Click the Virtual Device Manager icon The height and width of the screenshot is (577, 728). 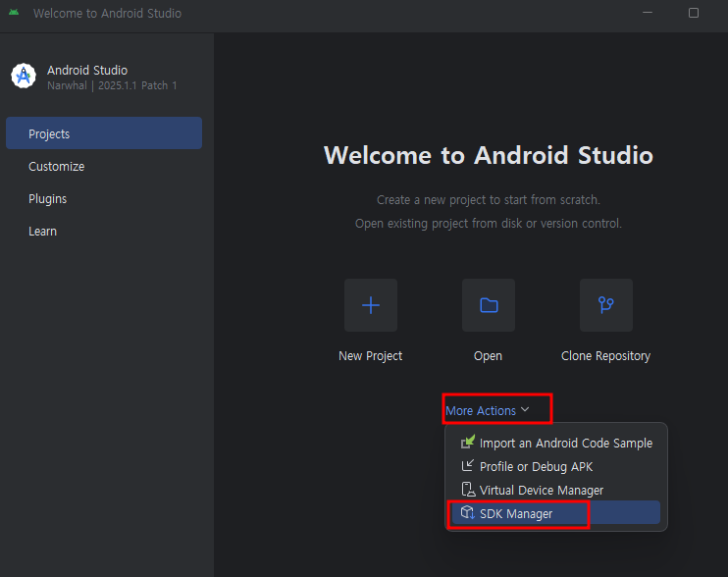468,490
